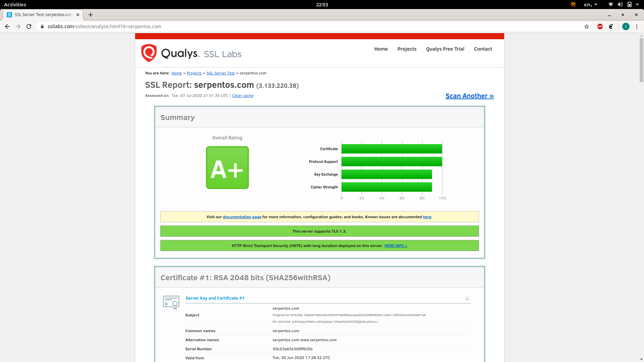Click the page vertical scrollbar thumb
The height and width of the screenshot is (362, 644).
tap(641, 60)
